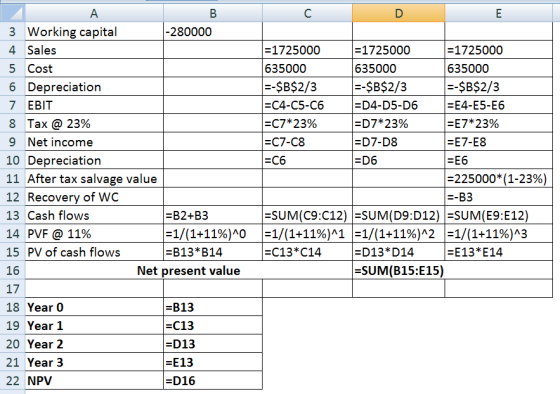Select formula =-B3 cell
560x394 pixels.
click(x=499, y=197)
